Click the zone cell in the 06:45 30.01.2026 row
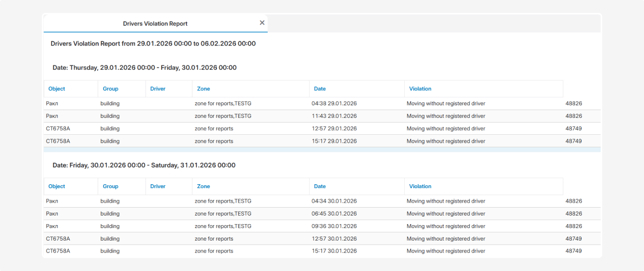Image resolution: width=644 pixels, height=271 pixels. click(223, 214)
